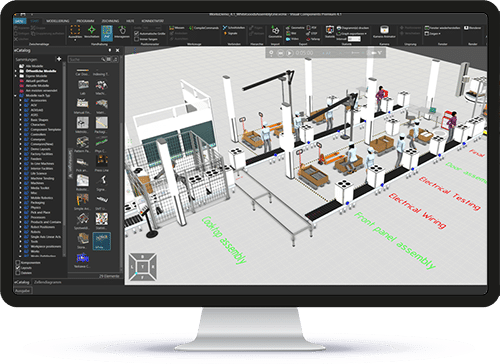This screenshot has height=364, width=500.
Task: Select the highlighted White layout thumbnail
Action: point(101,241)
